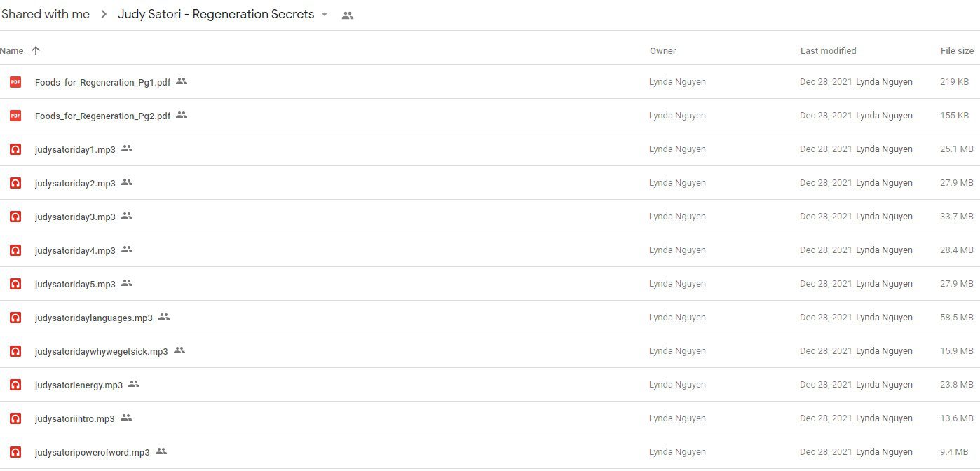Click the 9.4 MB file size value
The image size is (980, 471).
point(955,452)
